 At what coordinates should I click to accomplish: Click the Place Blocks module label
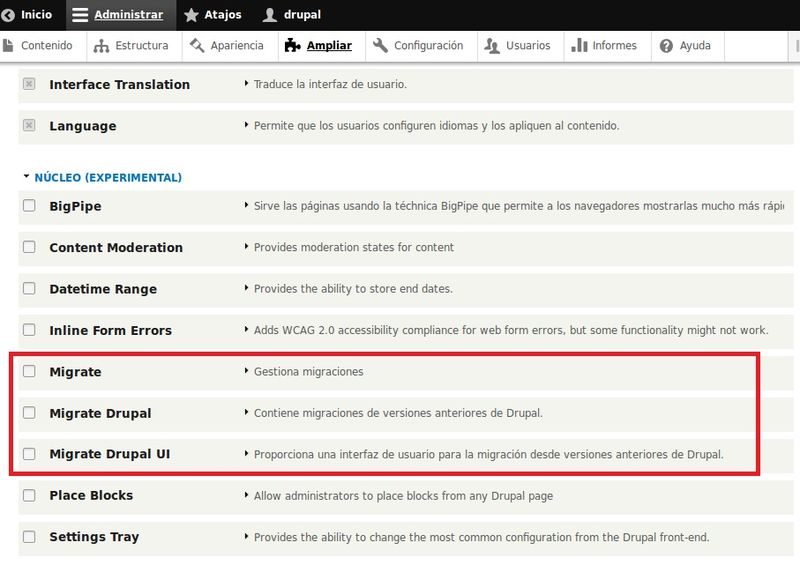click(x=91, y=495)
